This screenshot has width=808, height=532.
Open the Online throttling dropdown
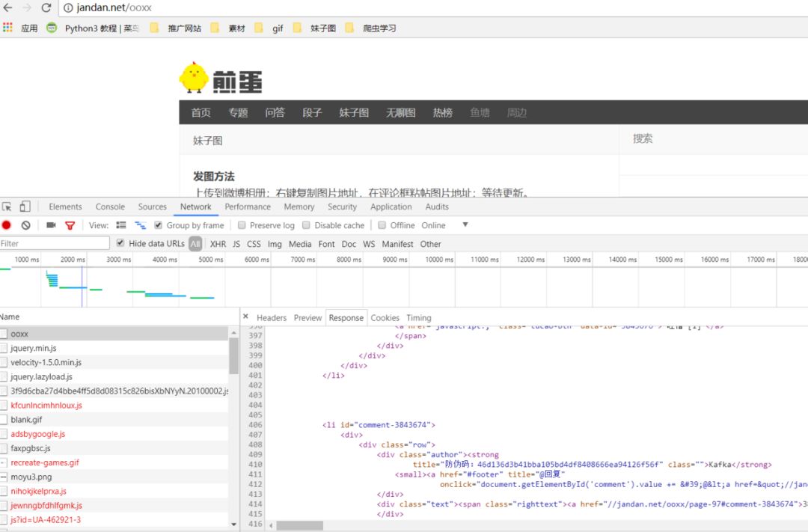(444, 225)
